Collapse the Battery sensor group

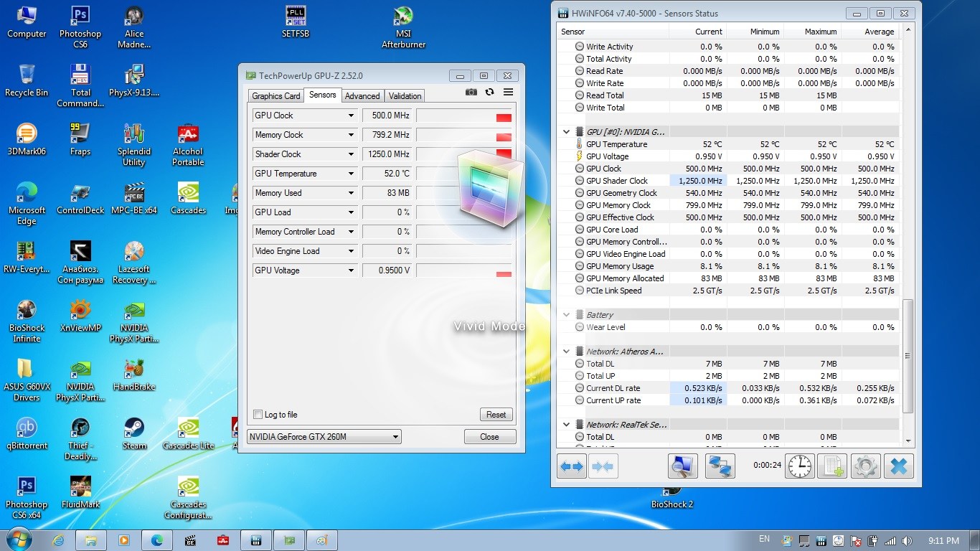[566, 315]
